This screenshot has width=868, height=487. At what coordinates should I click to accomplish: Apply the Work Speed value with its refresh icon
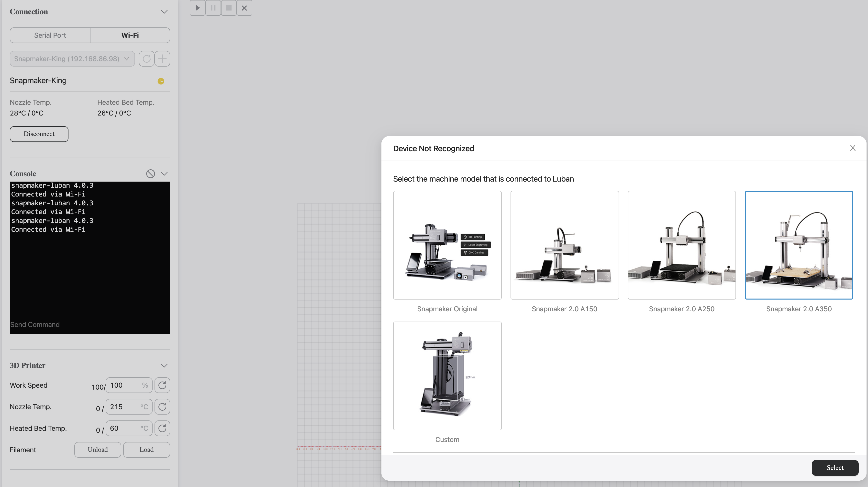pyautogui.click(x=162, y=385)
